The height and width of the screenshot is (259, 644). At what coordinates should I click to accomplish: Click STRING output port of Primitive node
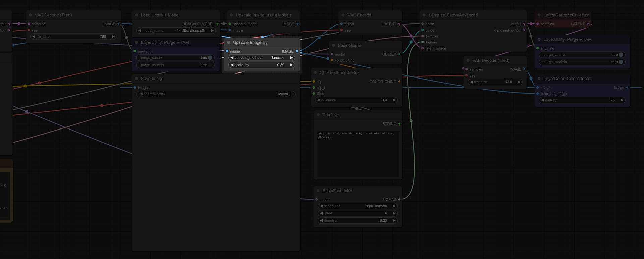[399, 124]
